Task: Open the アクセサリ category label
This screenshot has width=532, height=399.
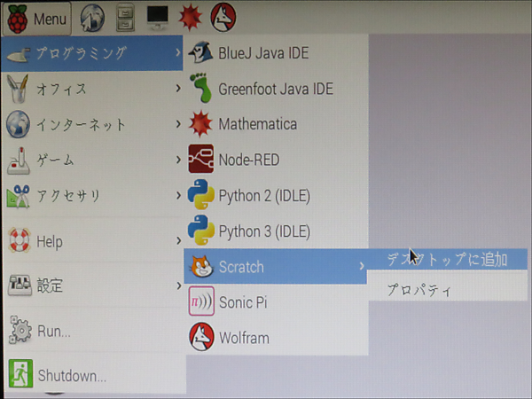Action: pos(68,196)
